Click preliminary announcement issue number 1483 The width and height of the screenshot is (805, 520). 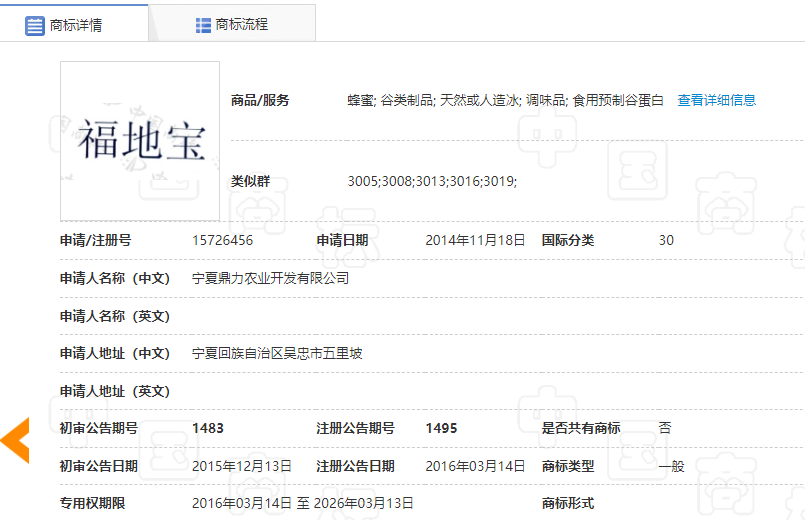[x=208, y=428]
